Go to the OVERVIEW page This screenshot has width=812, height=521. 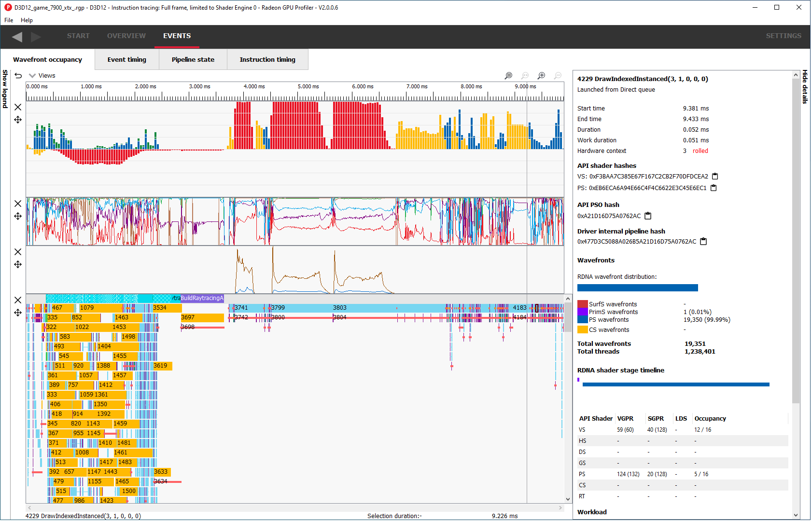point(126,36)
